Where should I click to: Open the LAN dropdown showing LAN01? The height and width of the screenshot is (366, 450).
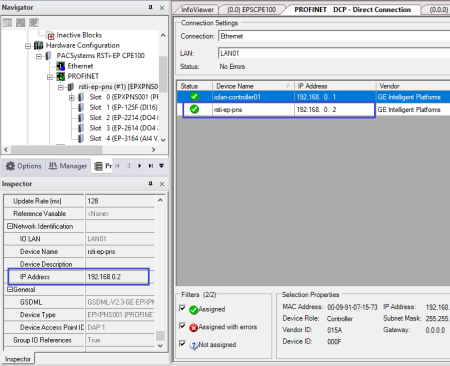[x=334, y=53]
